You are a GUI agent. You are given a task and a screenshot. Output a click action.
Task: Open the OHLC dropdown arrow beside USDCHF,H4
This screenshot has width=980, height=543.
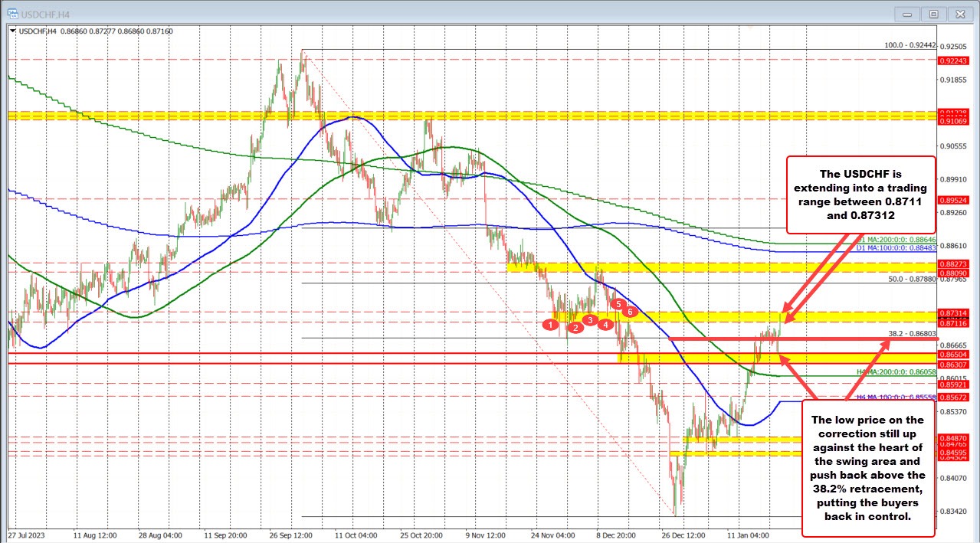11,31
